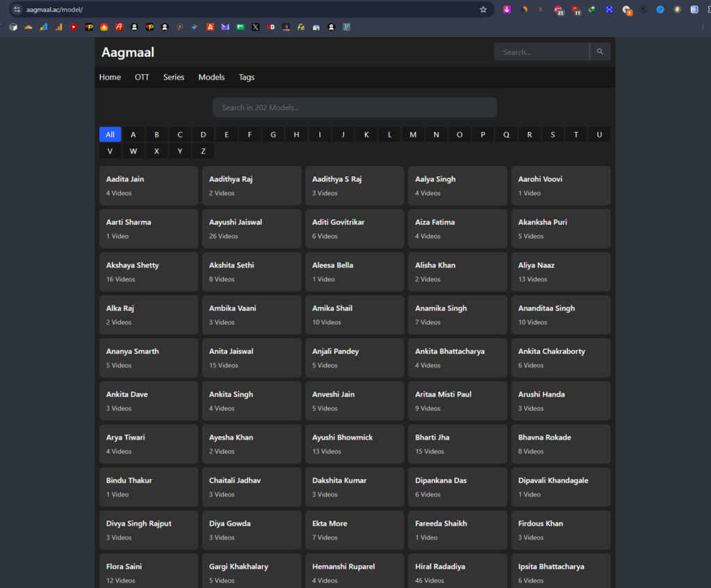Click the blue chain link extension icon
This screenshot has height=588, width=711.
tap(660, 10)
